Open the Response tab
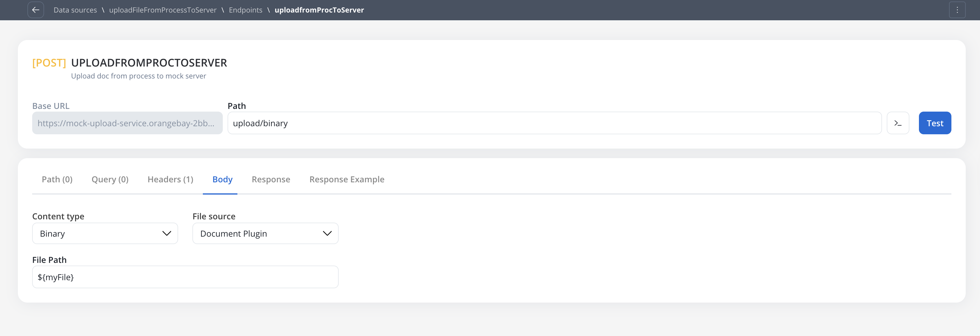 click(271, 179)
